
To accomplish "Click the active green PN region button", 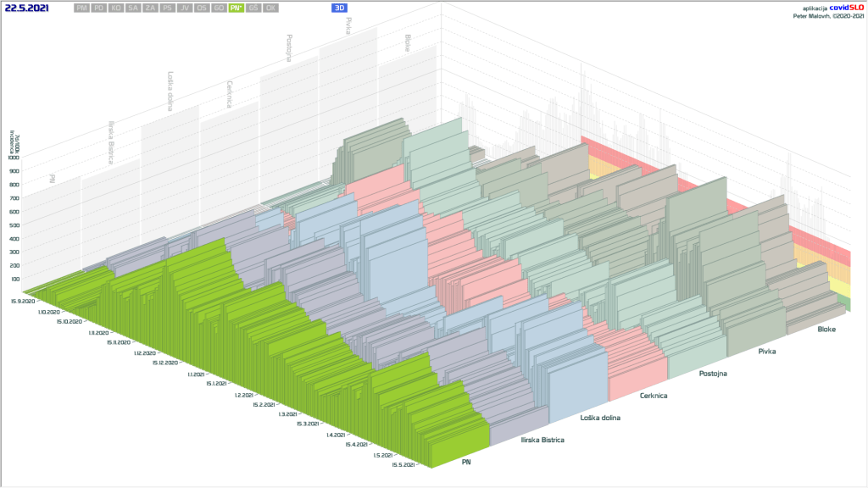I will (x=236, y=8).
